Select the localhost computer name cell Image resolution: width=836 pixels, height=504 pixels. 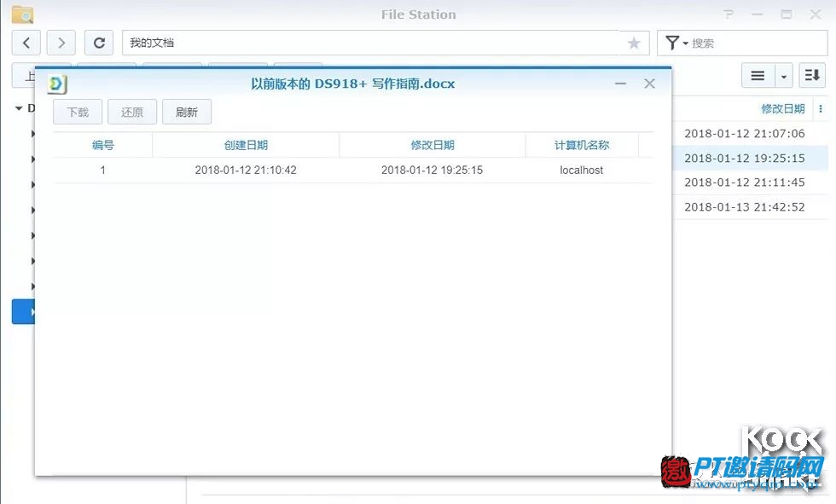coord(582,170)
